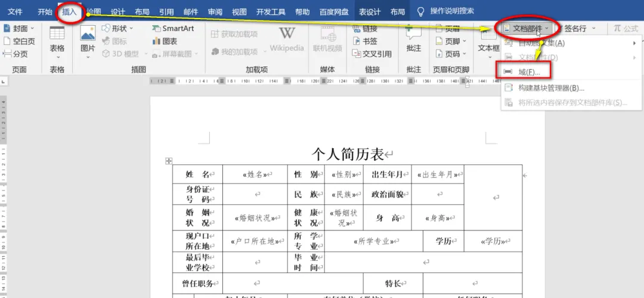Switch to the 设计 design tab
The image size is (644, 298).
[x=118, y=11]
